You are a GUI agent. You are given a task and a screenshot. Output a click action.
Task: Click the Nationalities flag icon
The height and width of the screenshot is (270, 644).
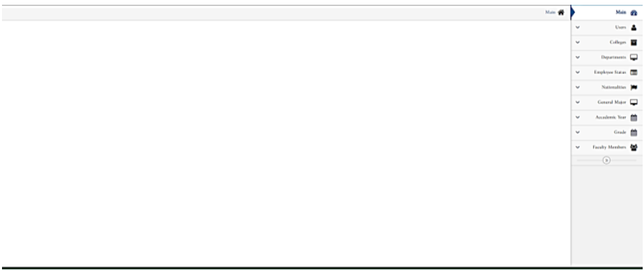(x=634, y=87)
